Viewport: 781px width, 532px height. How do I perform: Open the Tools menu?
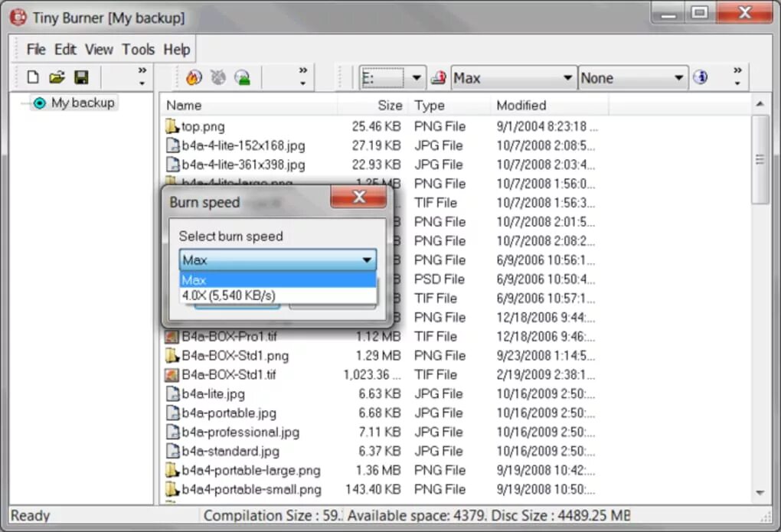click(138, 49)
